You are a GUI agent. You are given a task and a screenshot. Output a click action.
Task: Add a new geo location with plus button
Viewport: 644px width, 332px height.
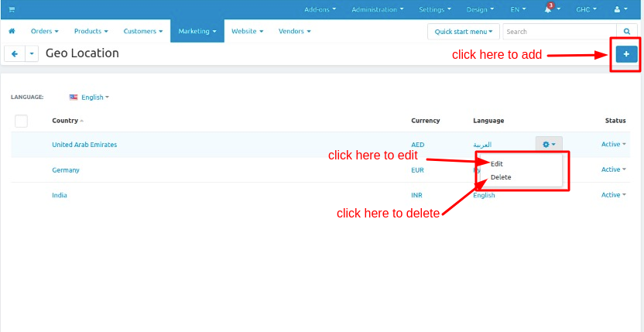click(626, 54)
